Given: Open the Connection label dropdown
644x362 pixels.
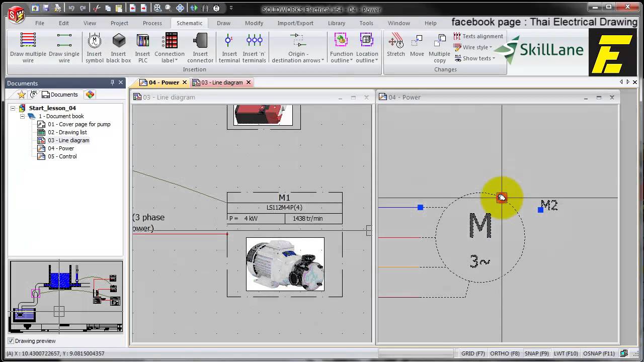Looking at the screenshot, I should tap(170, 48).
